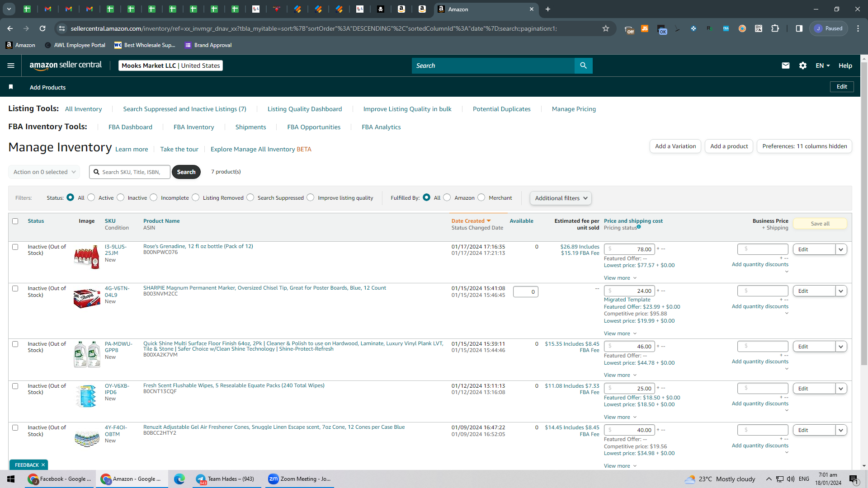Go to the FBA Dashboard

pos(130,127)
